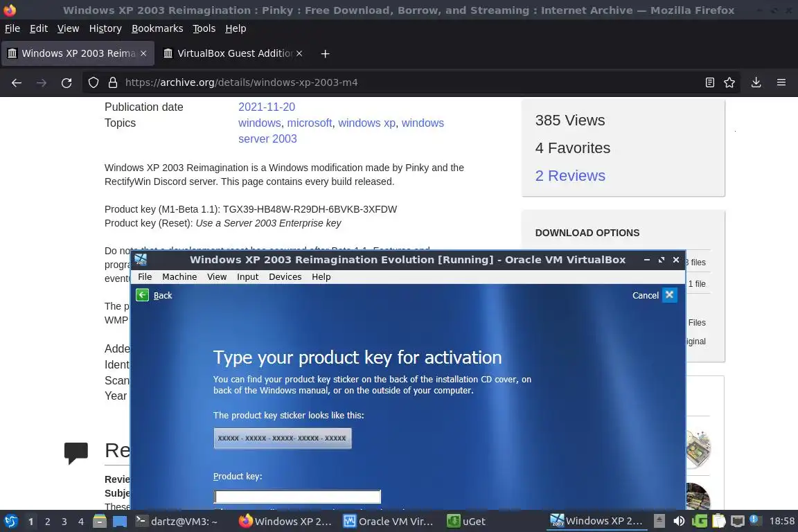Switch to uGet in taskbar
This screenshot has height=532, width=798.
466,522
